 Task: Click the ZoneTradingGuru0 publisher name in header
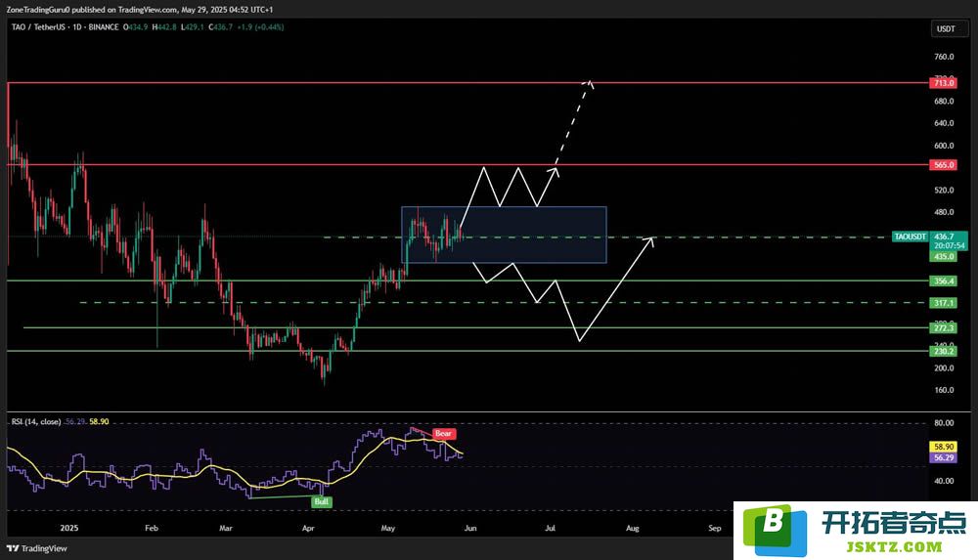[x=37, y=10]
